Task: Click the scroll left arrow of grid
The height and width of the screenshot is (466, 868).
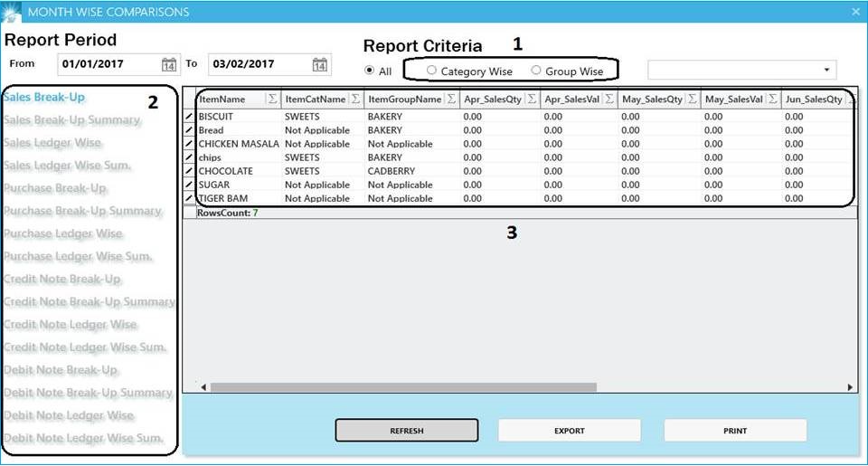Action: tap(203, 387)
